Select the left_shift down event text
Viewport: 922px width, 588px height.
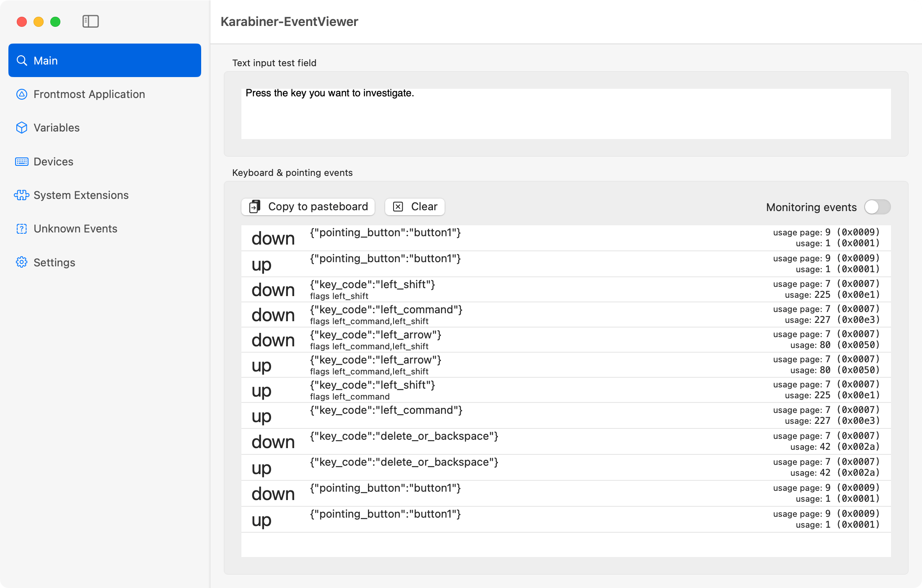point(373,285)
